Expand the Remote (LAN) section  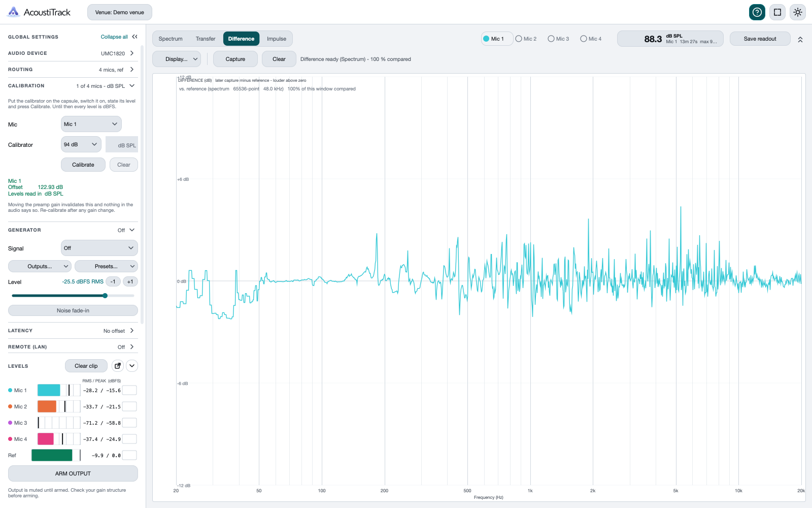tap(73, 347)
